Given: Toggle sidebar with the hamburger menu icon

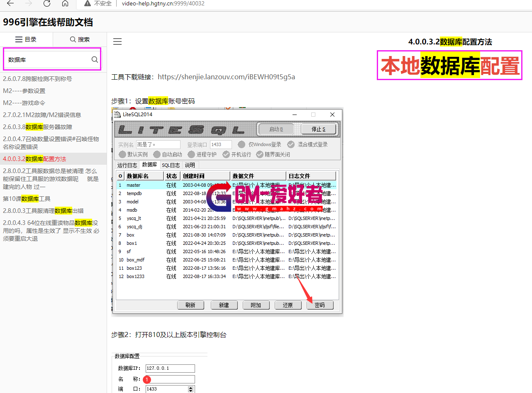Looking at the screenshot, I should tap(117, 41).
